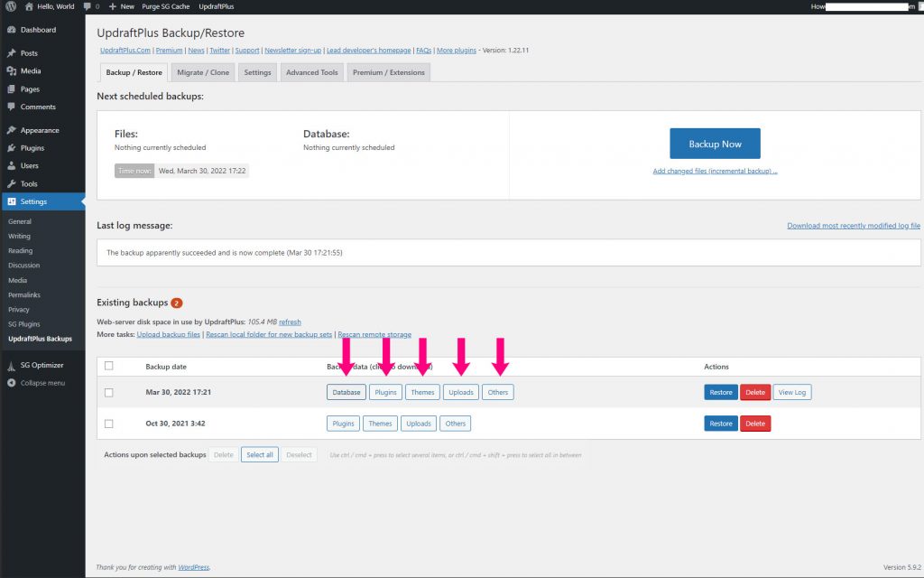This screenshot has height=578, width=924.
Task: Download Themes from Oct 30, 2021 backup
Action: 380,424
